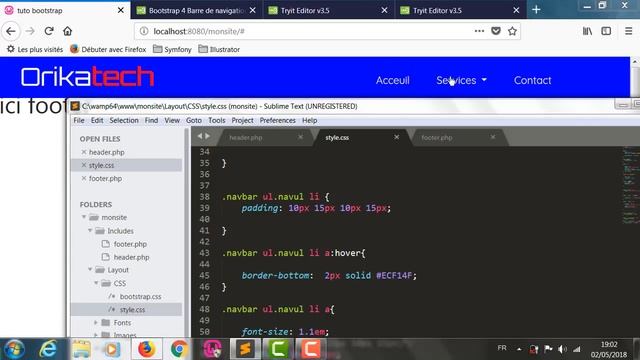Click the Acceuil nav link
Image resolution: width=640 pixels, height=360 pixels.
(393, 80)
